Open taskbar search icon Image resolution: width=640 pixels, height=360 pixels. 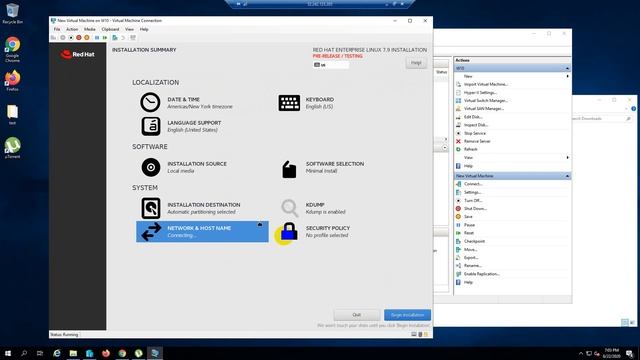(24, 353)
